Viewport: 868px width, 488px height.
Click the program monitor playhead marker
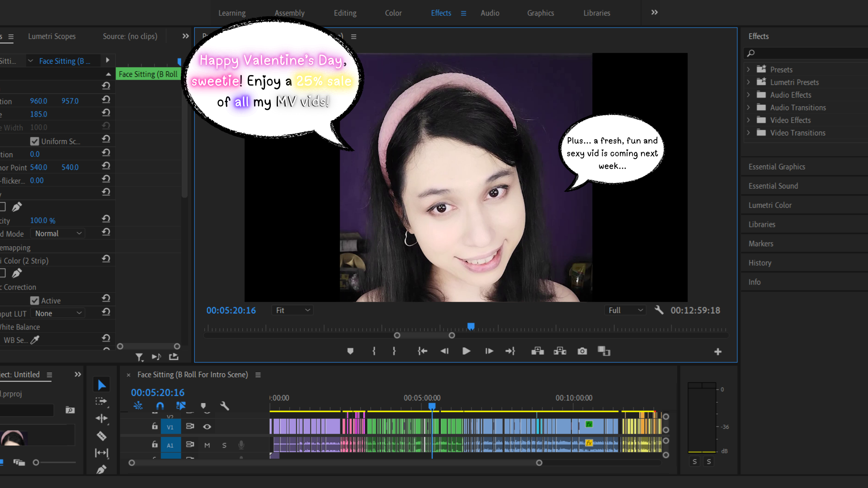pos(471,326)
